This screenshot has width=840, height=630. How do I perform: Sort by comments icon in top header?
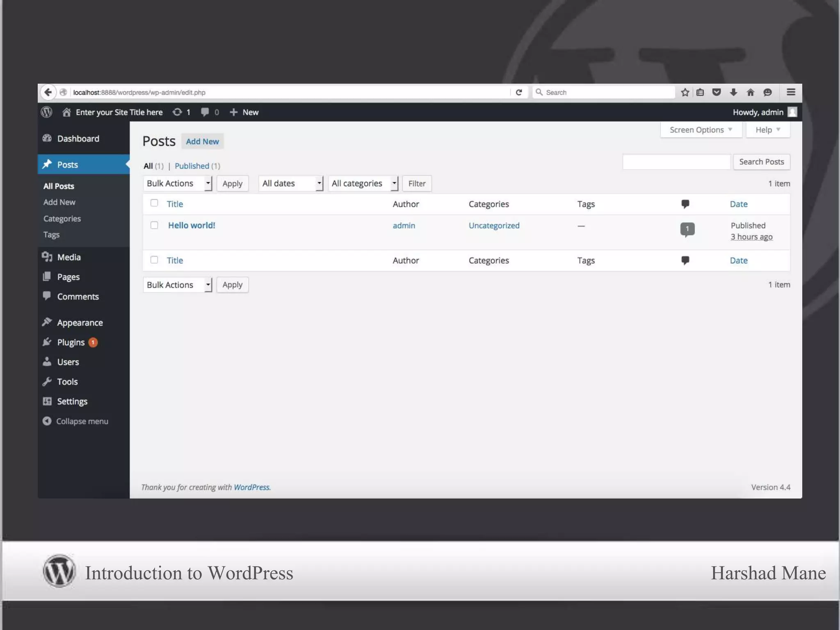(x=685, y=204)
